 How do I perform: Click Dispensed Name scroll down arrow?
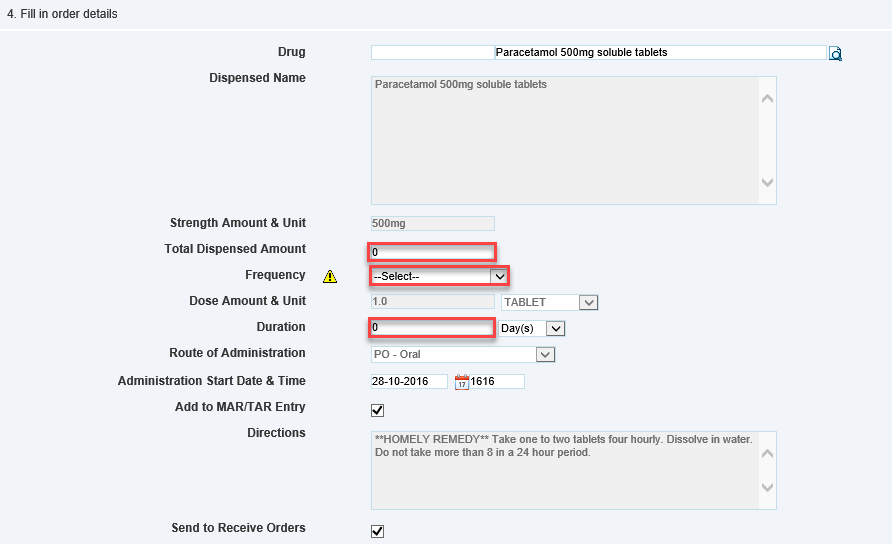767,183
